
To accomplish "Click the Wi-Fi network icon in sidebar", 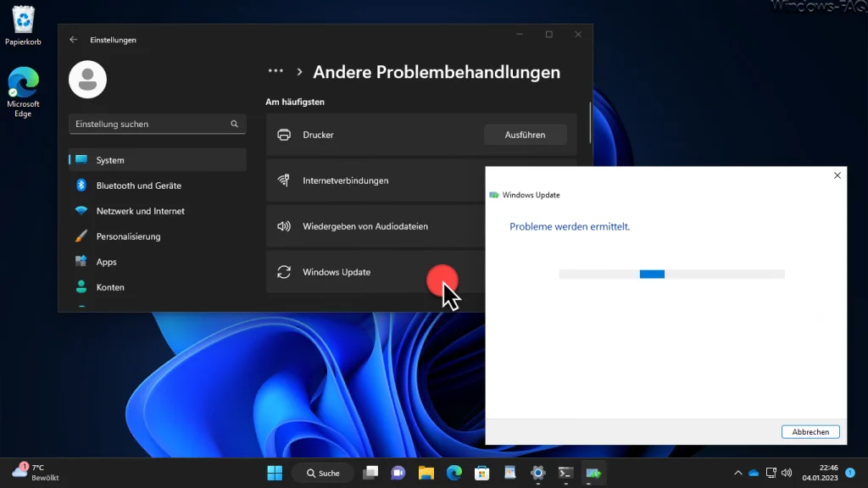I will [81, 211].
